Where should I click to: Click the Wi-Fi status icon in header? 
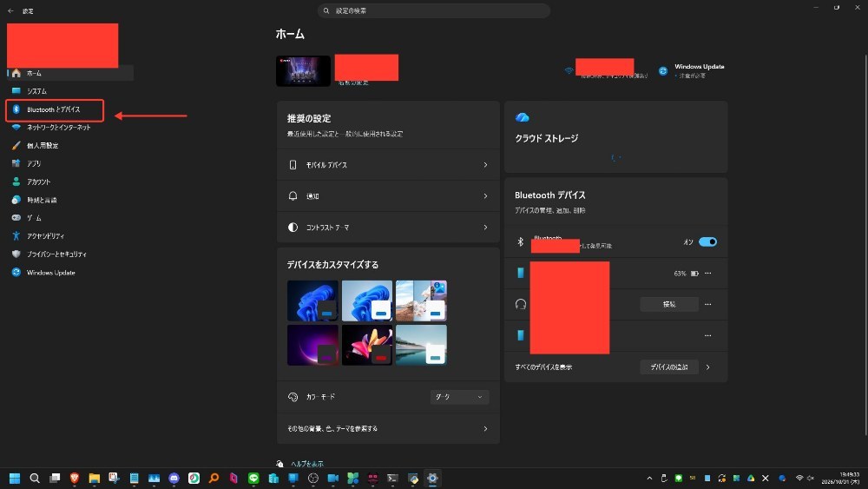point(569,71)
